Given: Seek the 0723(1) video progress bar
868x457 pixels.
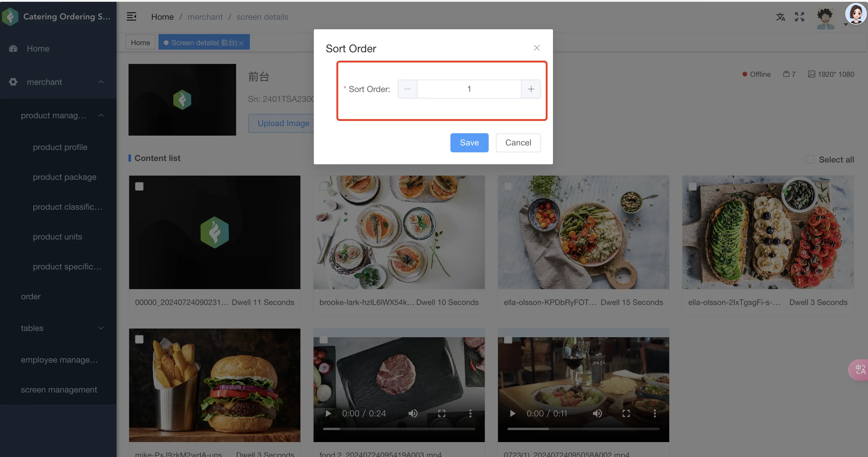Looking at the screenshot, I should [583, 429].
